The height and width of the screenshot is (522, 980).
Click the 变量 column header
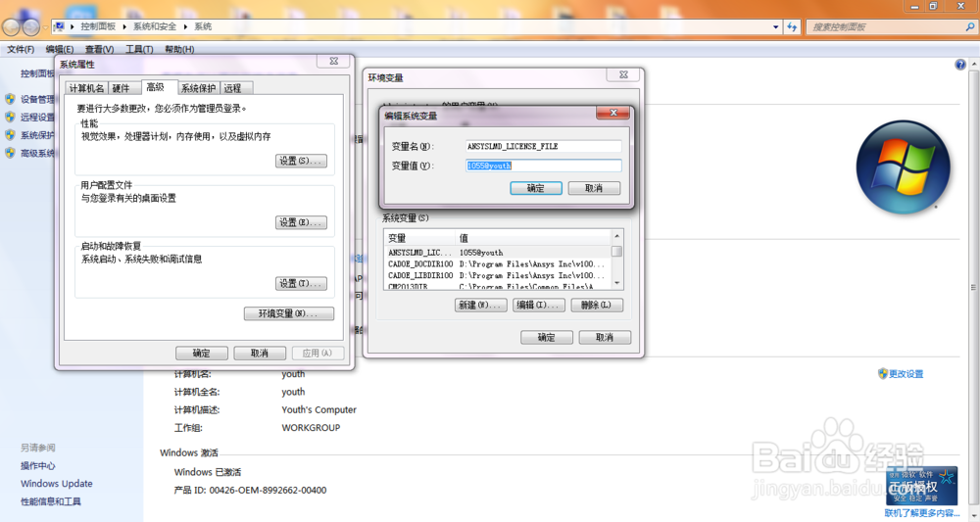420,238
